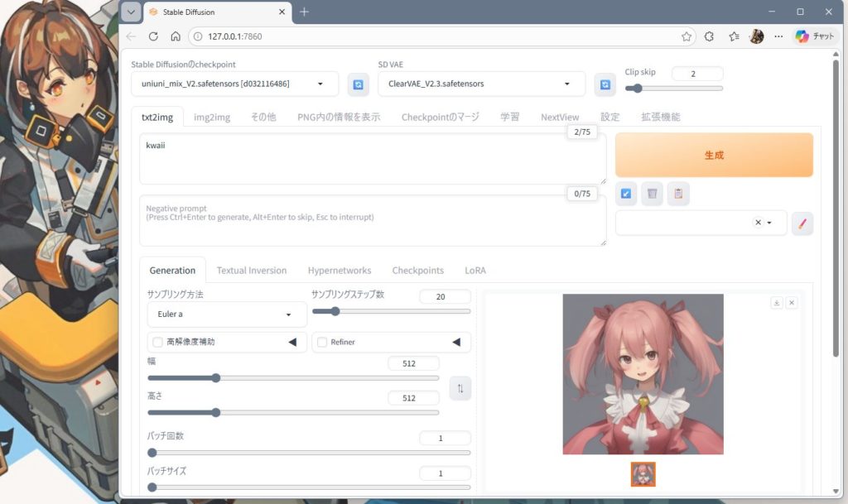This screenshot has height=504, width=848.
Task: Click the Clip skip slider
Action: point(673,88)
